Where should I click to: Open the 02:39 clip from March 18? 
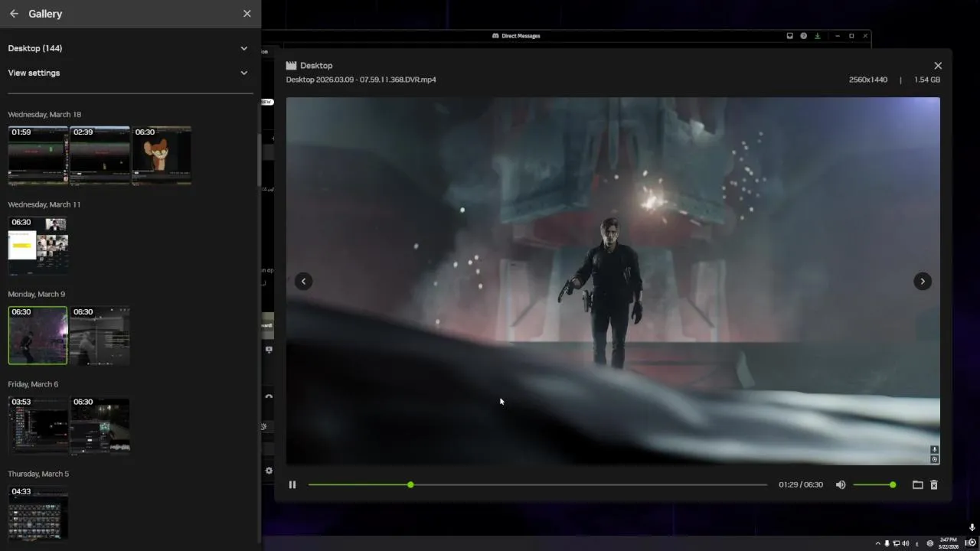tap(100, 155)
